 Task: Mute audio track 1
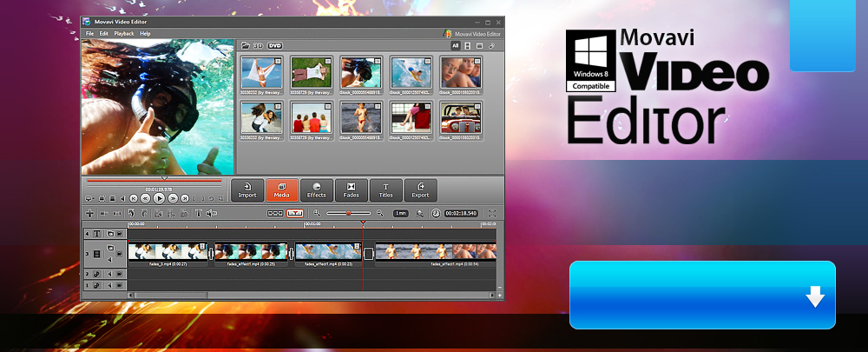(x=109, y=285)
